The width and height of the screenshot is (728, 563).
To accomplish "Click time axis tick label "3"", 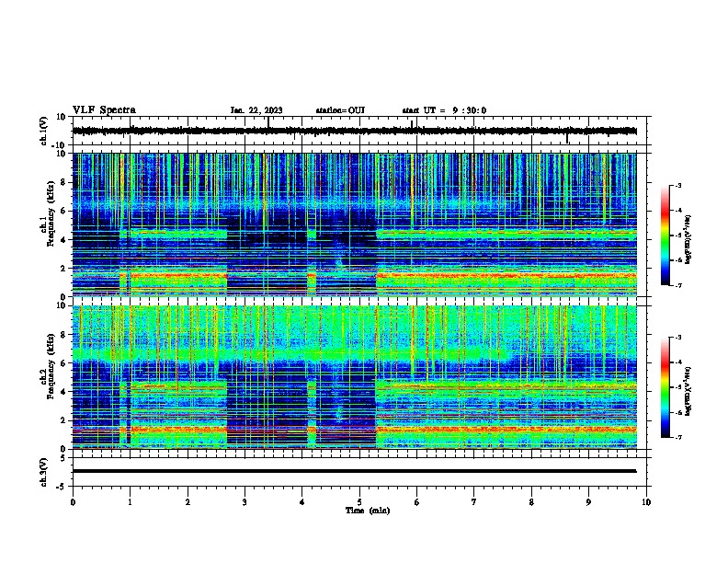I will tap(245, 502).
